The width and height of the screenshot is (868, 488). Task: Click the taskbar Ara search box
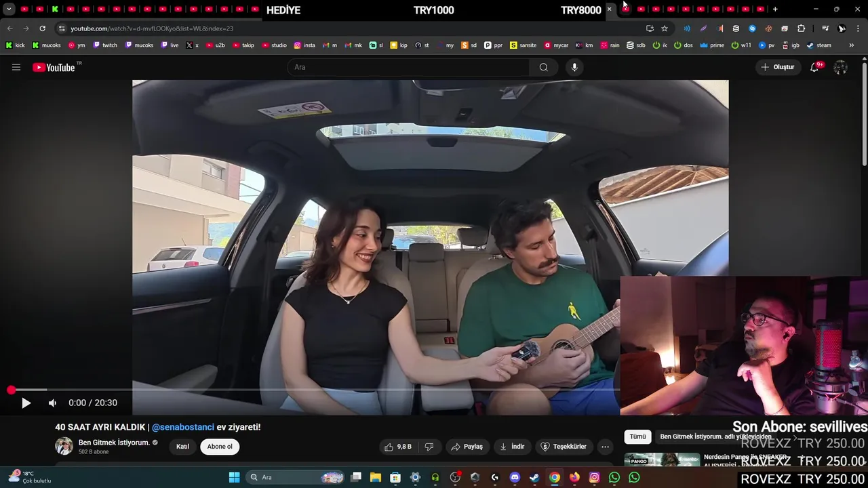tap(294, 477)
